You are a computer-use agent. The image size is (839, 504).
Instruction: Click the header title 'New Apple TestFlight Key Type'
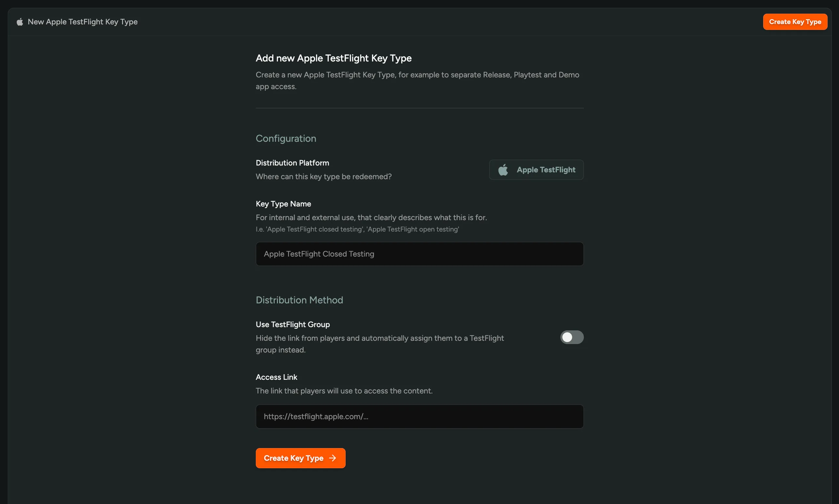click(x=82, y=21)
